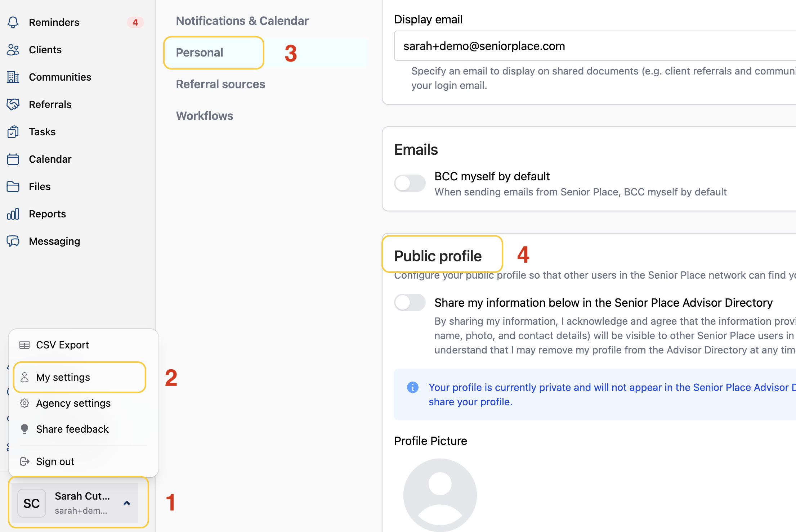The height and width of the screenshot is (532, 796).
Task: Collapse user menu with chevron arrow
Action: click(127, 503)
